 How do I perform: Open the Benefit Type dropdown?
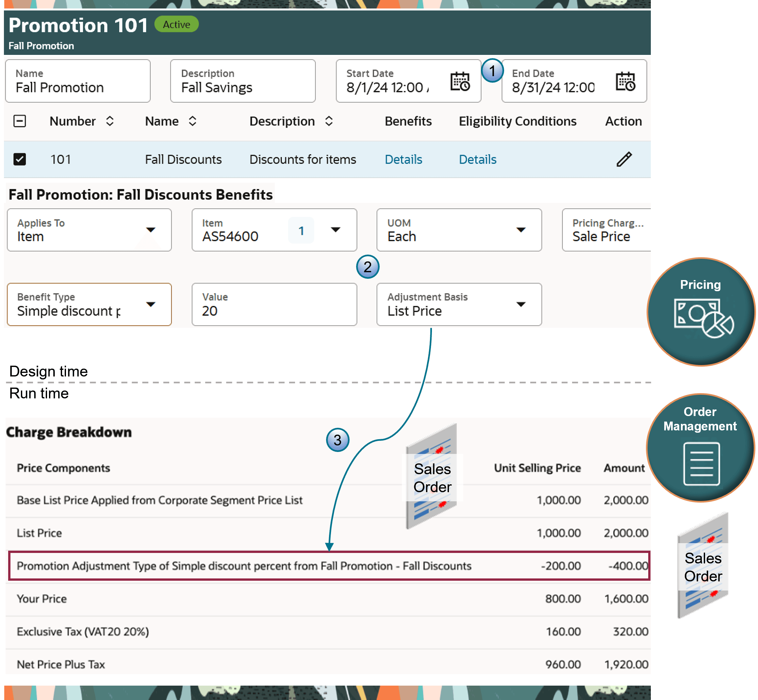coord(151,305)
